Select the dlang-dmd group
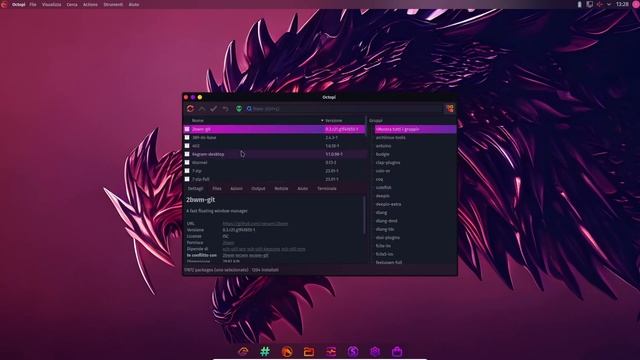 386,221
